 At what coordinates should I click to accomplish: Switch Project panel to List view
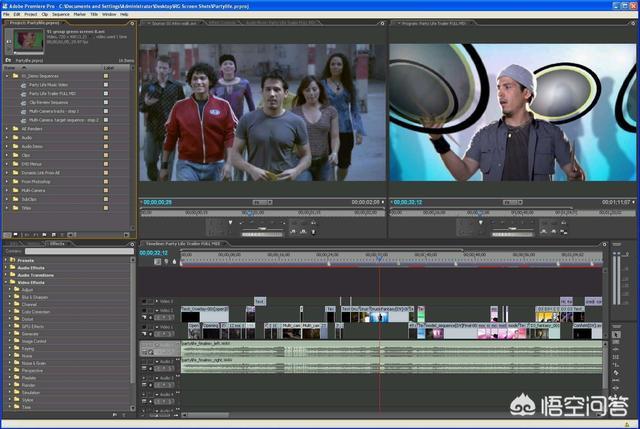(7, 235)
